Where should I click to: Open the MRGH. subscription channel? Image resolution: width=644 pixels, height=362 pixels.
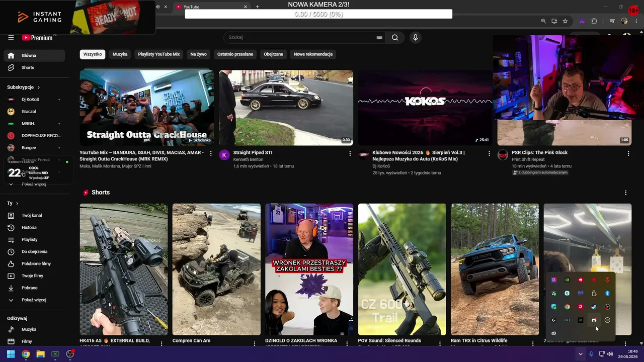(34, 124)
